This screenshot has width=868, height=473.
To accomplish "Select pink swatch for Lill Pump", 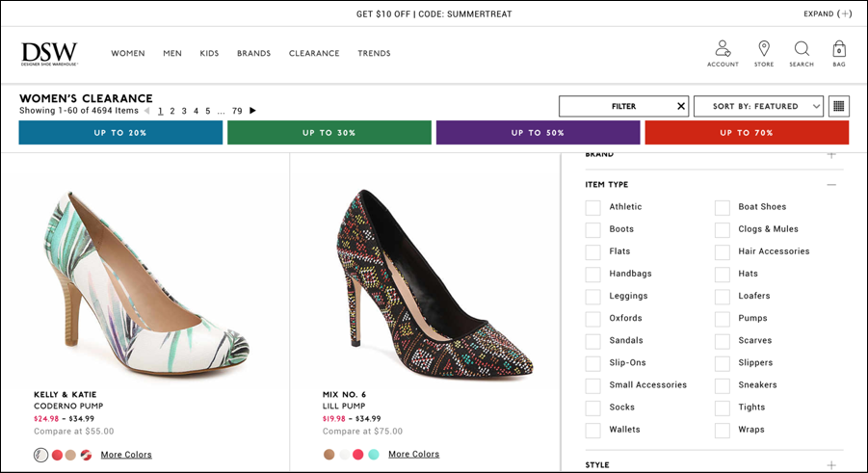I will click(x=358, y=455).
